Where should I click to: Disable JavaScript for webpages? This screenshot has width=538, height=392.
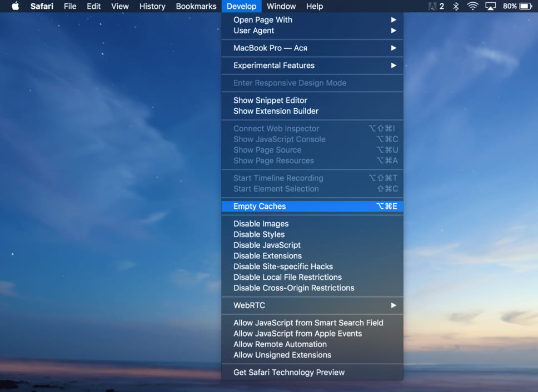click(266, 245)
